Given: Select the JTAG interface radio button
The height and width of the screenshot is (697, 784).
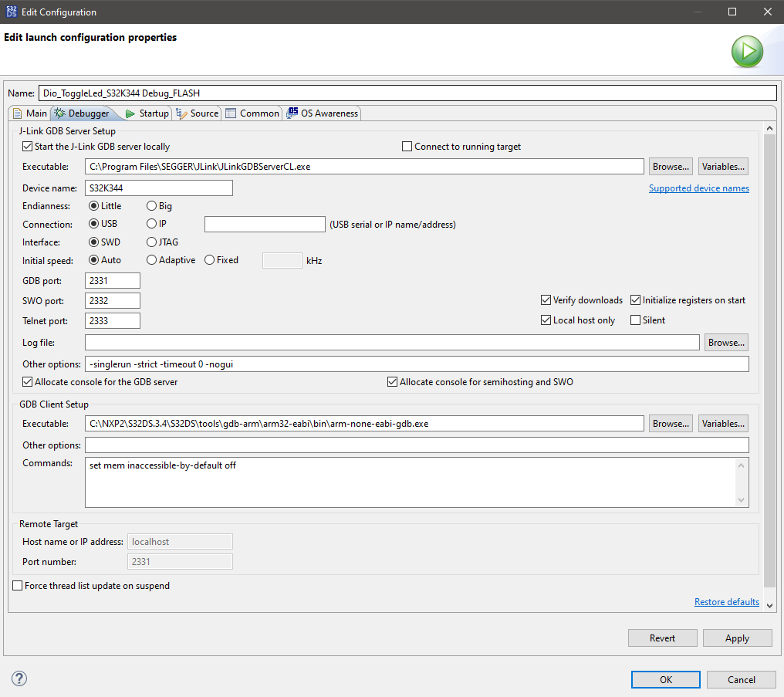Looking at the screenshot, I should pos(151,242).
